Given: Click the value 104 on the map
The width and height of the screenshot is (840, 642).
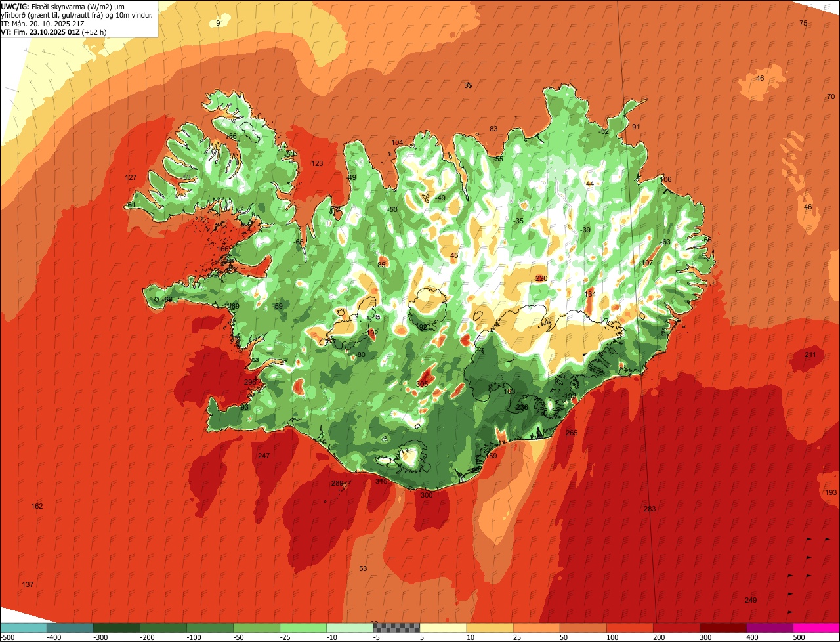Looking at the screenshot, I should (x=397, y=142).
